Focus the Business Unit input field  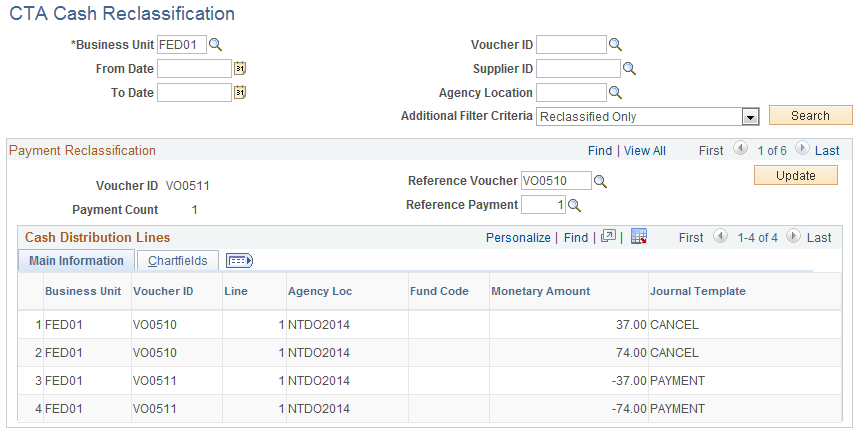pos(182,45)
